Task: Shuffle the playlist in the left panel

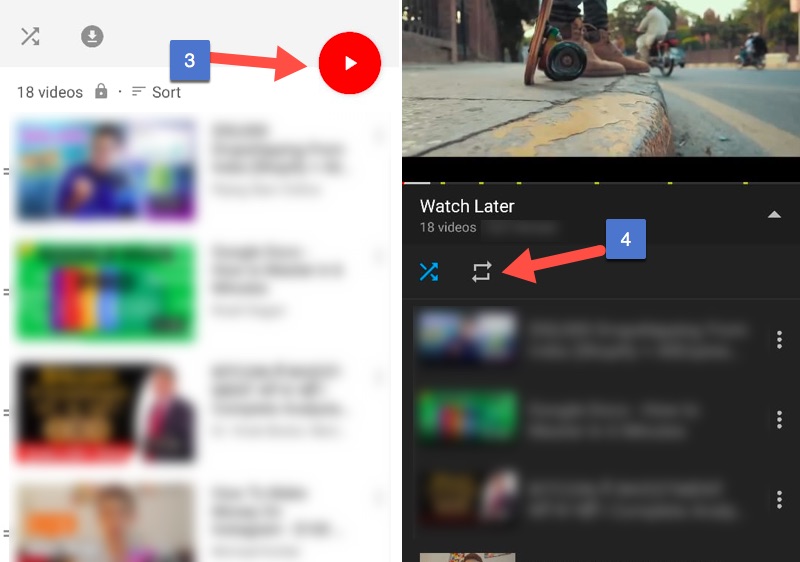Action: pos(30,36)
